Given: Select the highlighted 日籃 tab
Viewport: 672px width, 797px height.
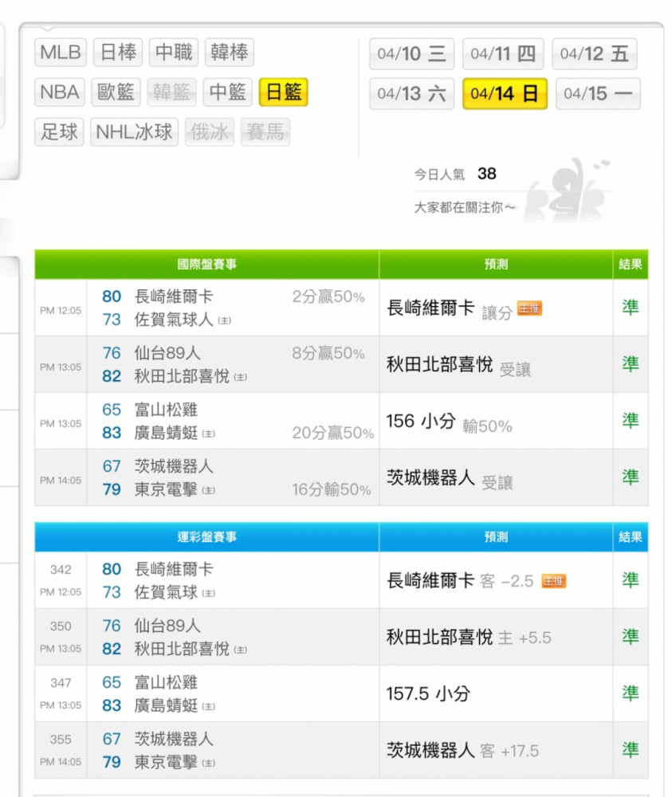Looking at the screenshot, I should [x=284, y=92].
